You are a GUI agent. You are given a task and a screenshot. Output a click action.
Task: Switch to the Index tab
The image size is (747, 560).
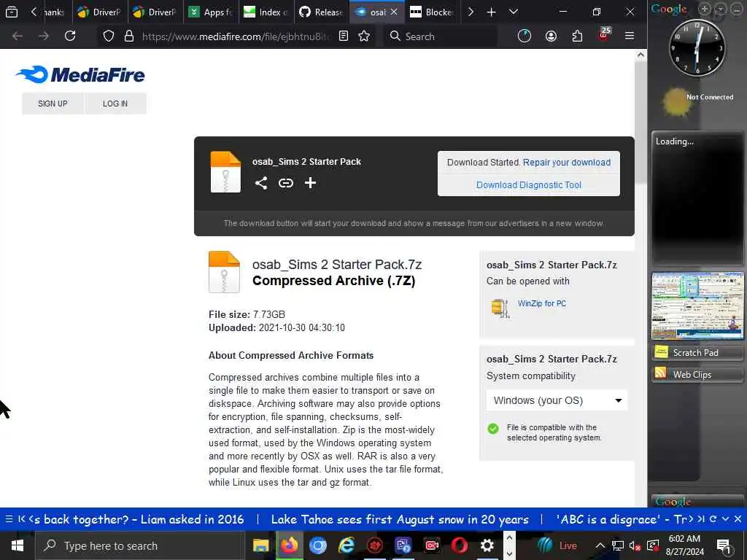[266, 12]
